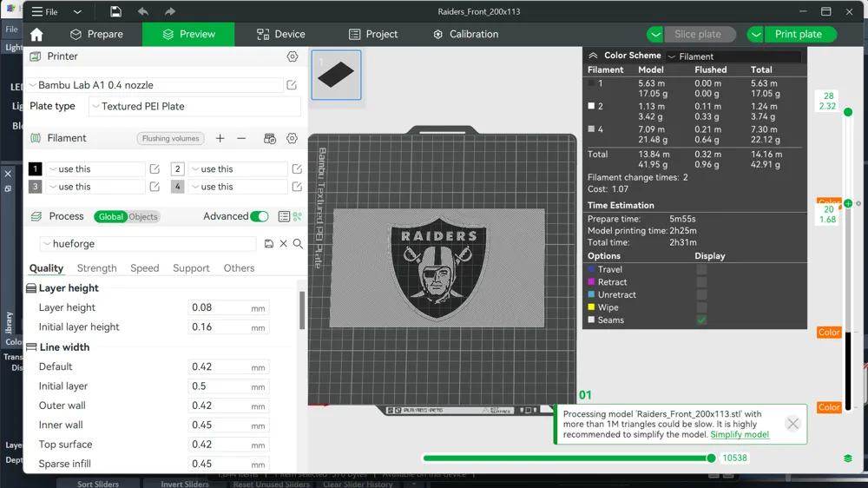This screenshot has width=868, height=488.
Task: Open the printer selection dropdown
Action: pos(155,85)
